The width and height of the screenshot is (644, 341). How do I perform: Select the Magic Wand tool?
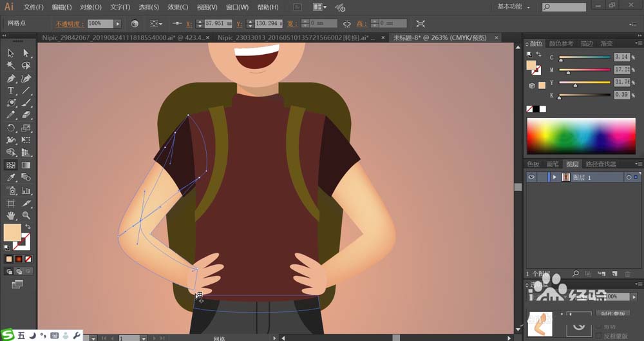(11, 66)
